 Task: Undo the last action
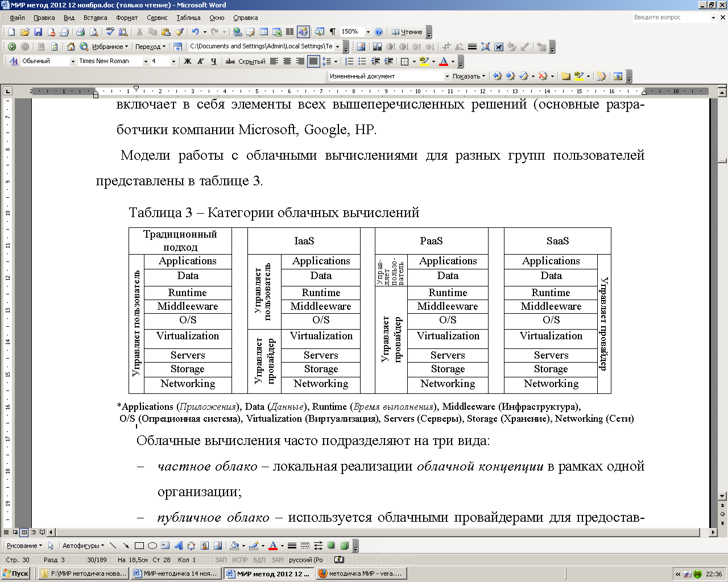195,32
